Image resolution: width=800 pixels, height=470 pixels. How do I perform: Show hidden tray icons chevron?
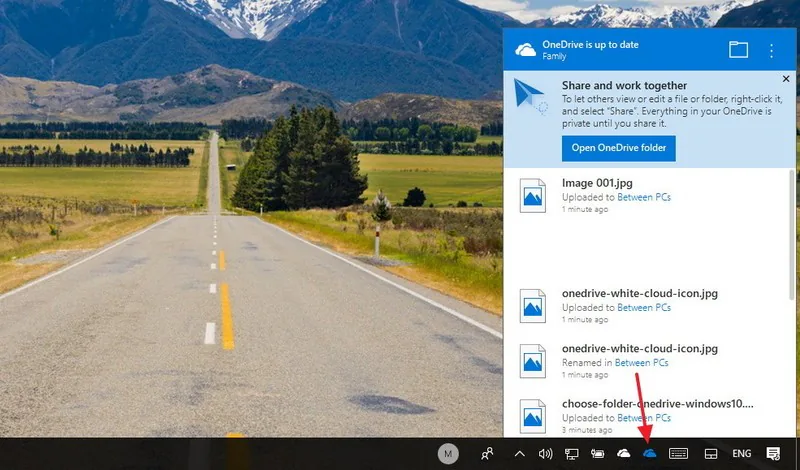pyautogui.click(x=519, y=453)
